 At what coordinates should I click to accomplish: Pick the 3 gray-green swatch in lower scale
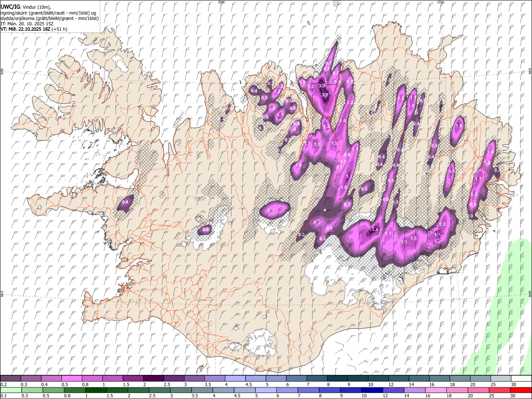[181, 390]
